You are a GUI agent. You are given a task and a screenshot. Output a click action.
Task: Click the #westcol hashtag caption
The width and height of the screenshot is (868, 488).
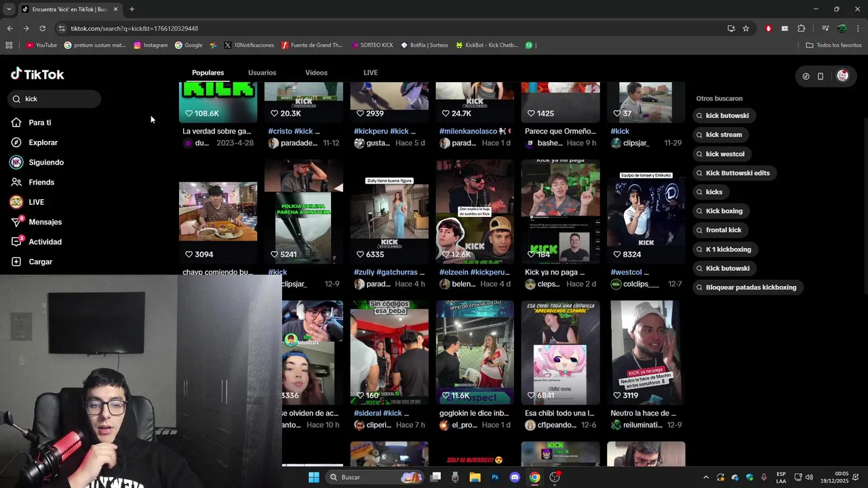click(629, 272)
